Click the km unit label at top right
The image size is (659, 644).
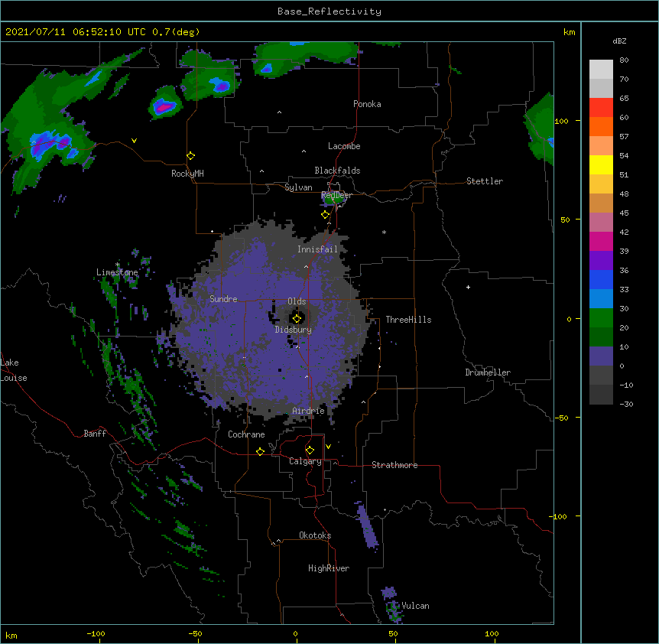point(569,32)
